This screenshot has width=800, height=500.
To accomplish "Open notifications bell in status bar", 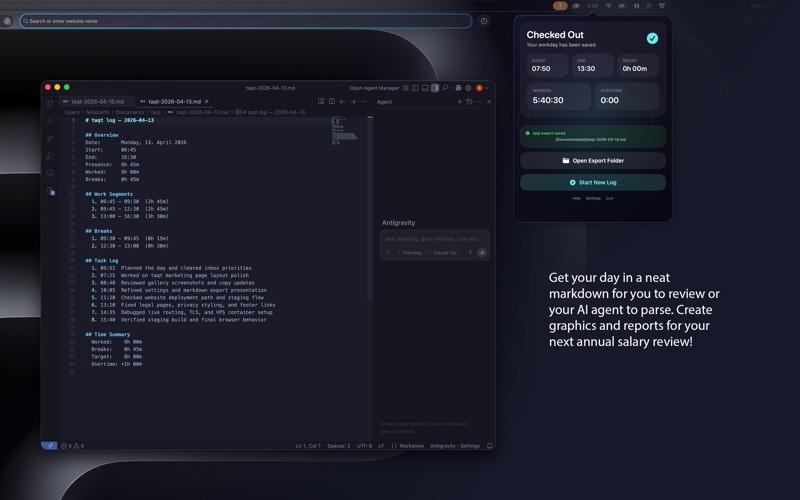I will (489, 446).
